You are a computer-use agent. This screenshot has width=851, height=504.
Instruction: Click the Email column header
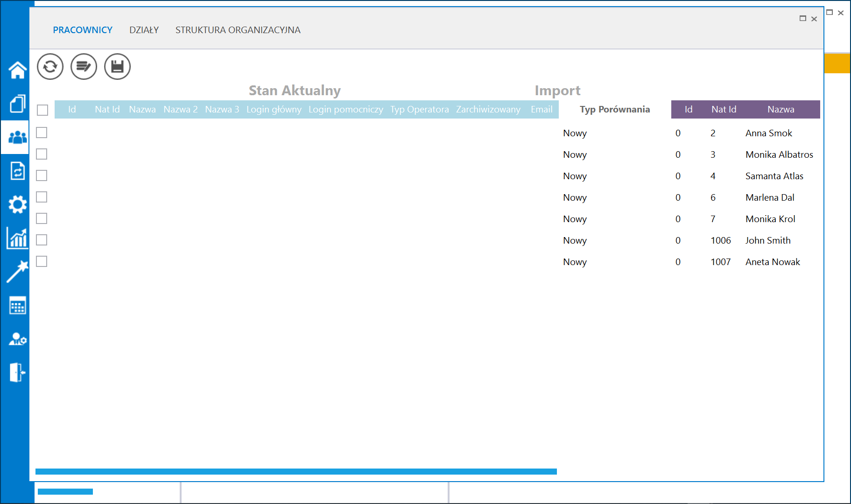pyautogui.click(x=542, y=109)
